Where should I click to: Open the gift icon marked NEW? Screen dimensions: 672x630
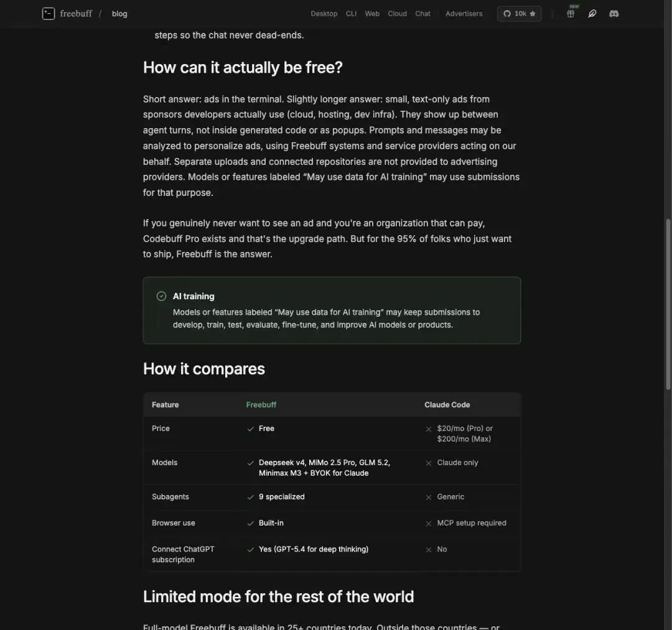coord(571,14)
